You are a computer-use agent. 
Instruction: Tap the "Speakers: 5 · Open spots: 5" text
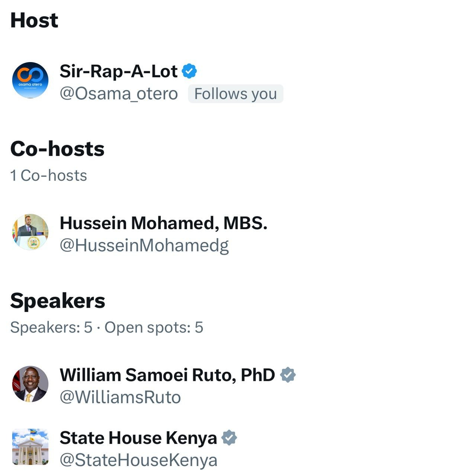[x=107, y=327]
